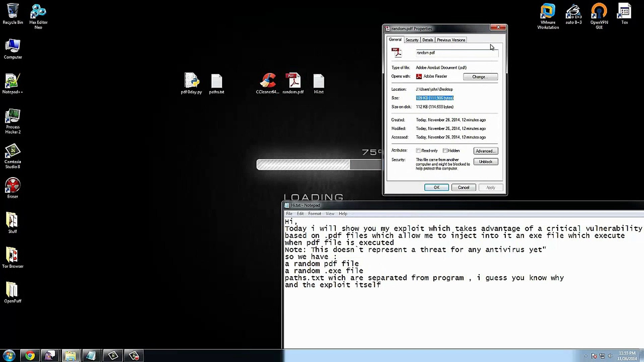Open Chrome from the taskbar
The width and height of the screenshot is (644, 362).
click(x=30, y=355)
